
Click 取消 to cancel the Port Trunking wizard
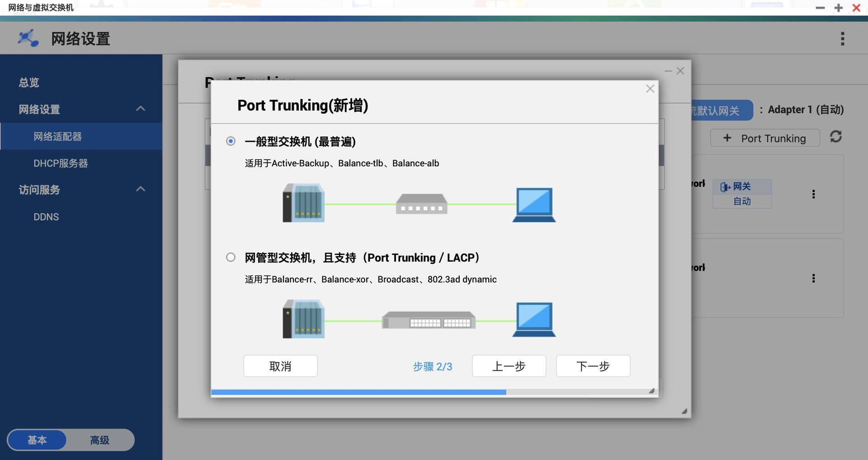tap(280, 366)
